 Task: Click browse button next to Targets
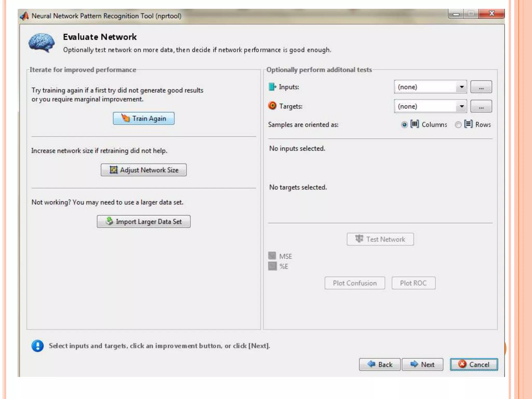click(481, 106)
